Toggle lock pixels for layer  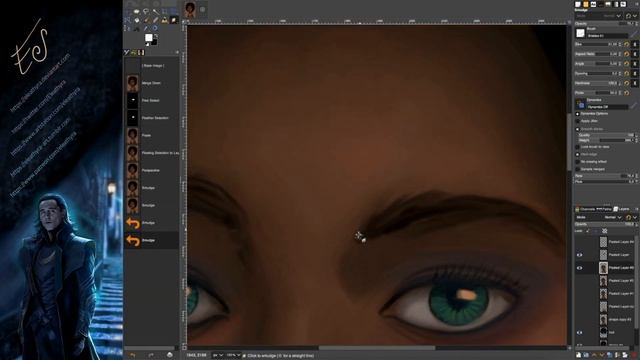click(588, 231)
